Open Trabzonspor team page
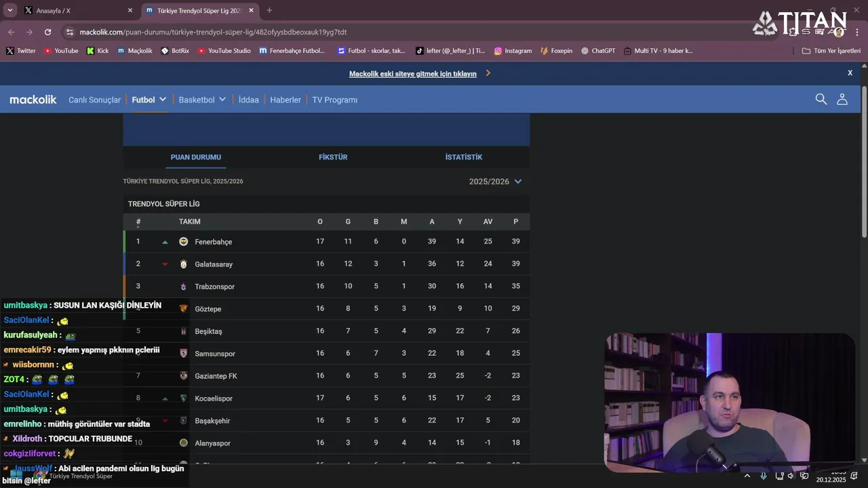 (x=214, y=287)
